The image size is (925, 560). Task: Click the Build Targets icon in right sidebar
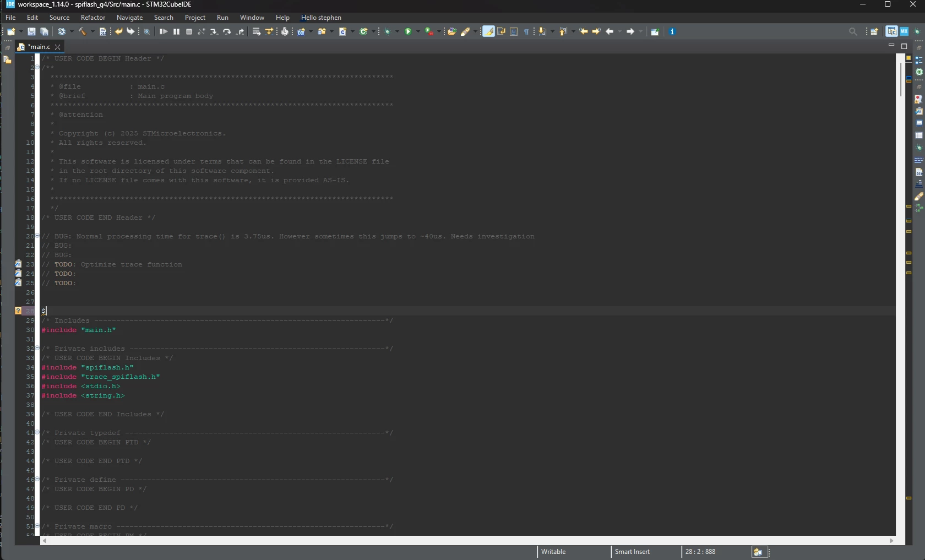(919, 72)
